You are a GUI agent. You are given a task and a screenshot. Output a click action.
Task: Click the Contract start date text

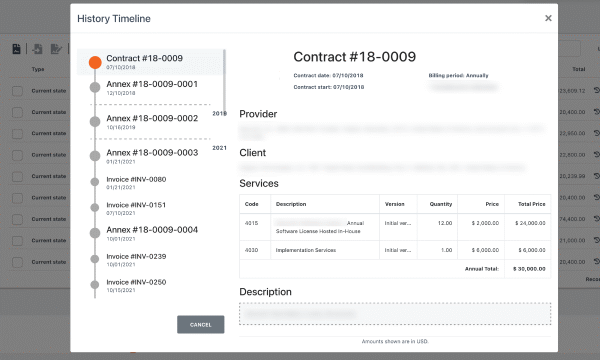tap(329, 87)
